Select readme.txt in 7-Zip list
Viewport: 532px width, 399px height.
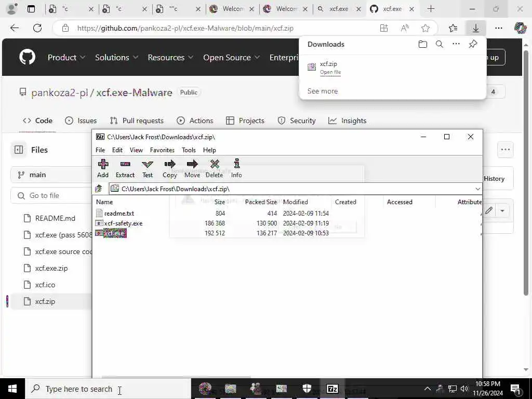119,214
